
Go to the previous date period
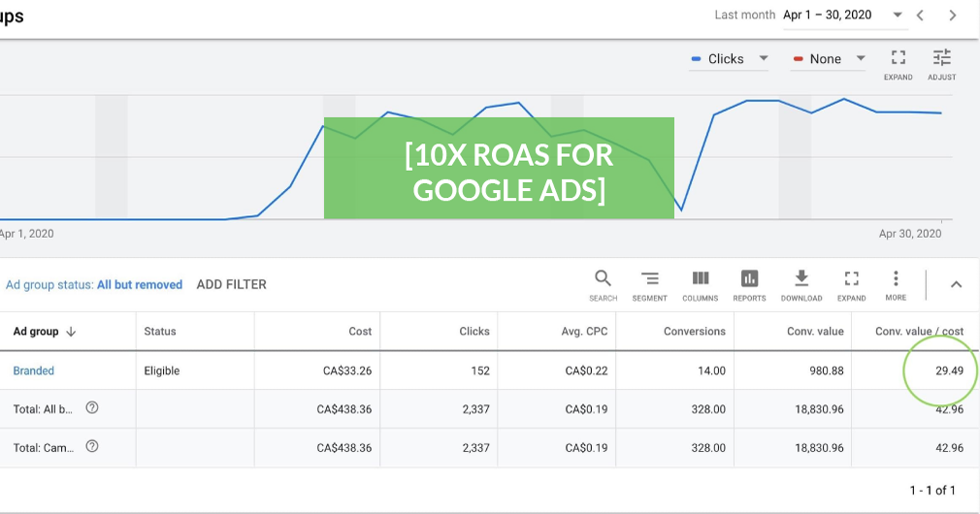[x=921, y=15]
